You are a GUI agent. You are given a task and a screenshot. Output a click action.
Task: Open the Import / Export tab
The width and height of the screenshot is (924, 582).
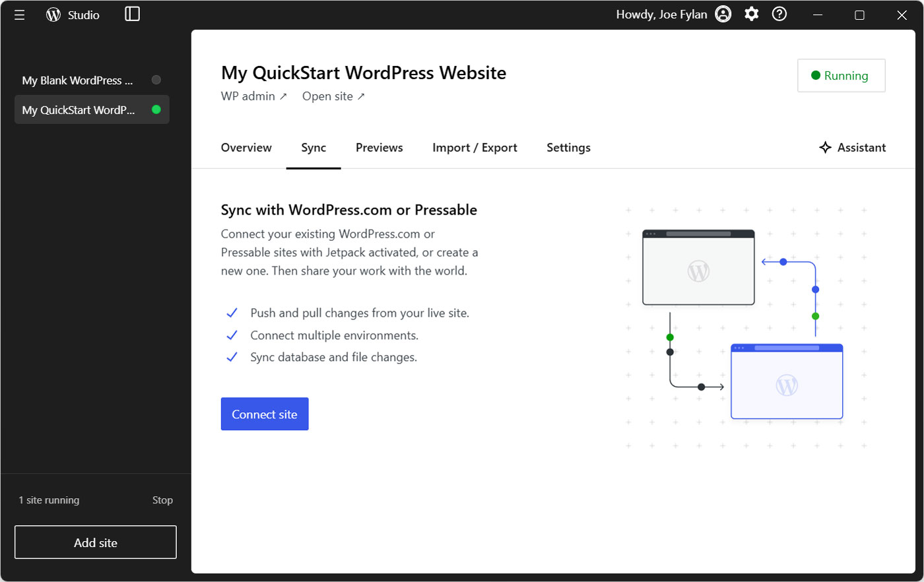475,147
